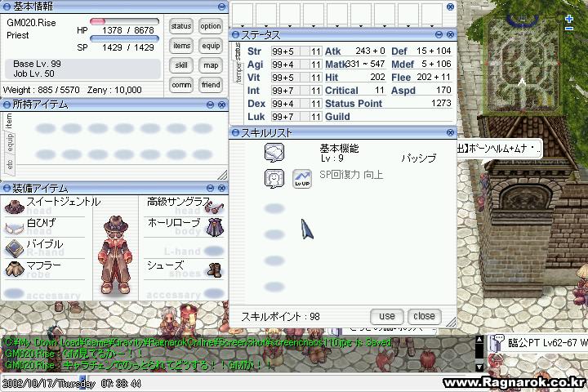The image size is (588, 392).
Task: Open the equip button in basic info
Action: coord(211,46)
